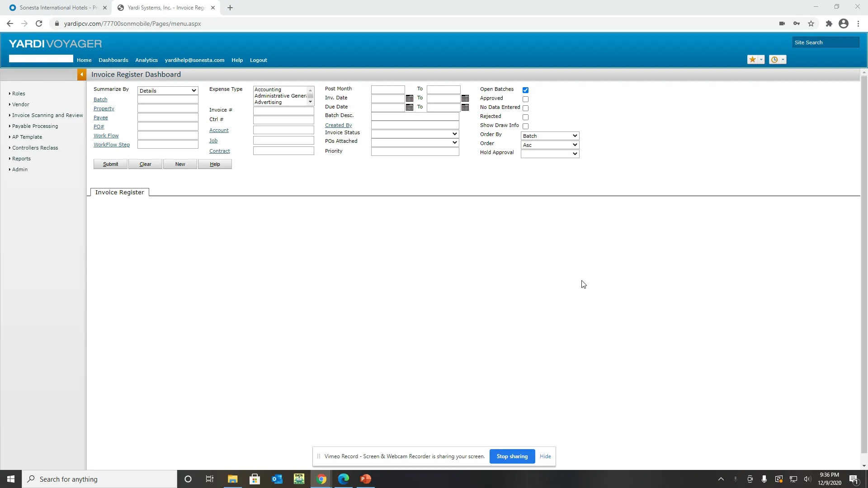The height and width of the screenshot is (488, 868).
Task: Click the favorites star icon
Action: click(751, 59)
